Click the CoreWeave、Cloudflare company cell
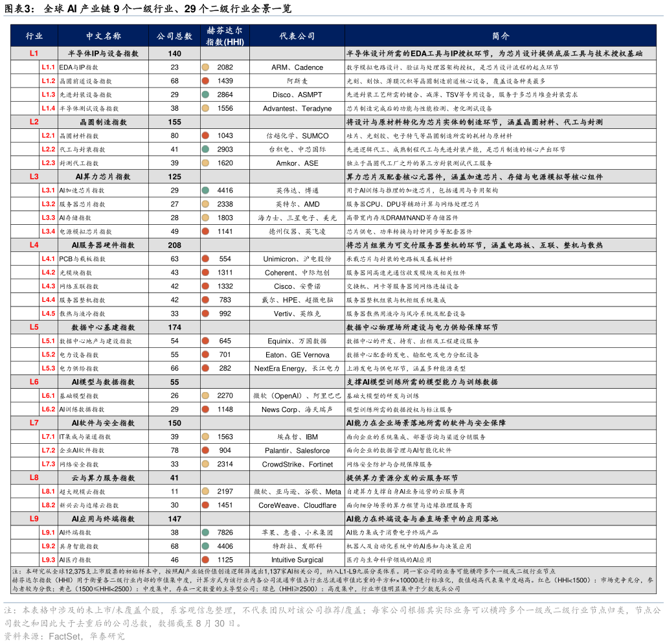 point(297,505)
